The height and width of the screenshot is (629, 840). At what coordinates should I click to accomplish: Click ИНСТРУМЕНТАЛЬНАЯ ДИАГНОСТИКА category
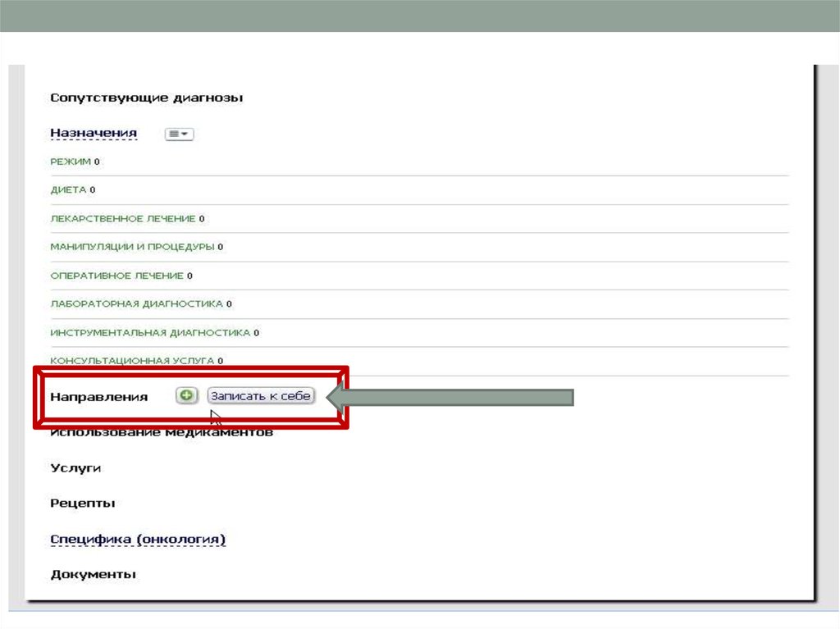150,333
